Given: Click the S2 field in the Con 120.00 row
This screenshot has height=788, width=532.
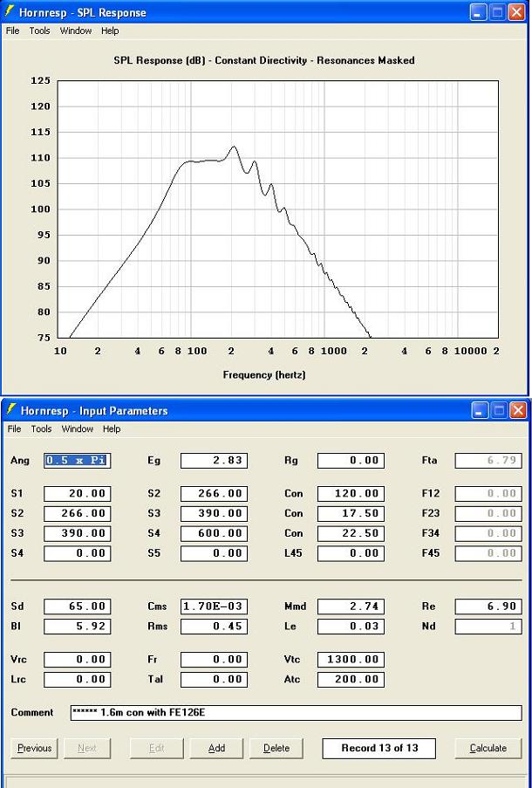Looking at the screenshot, I should click(x=214, y=494).
